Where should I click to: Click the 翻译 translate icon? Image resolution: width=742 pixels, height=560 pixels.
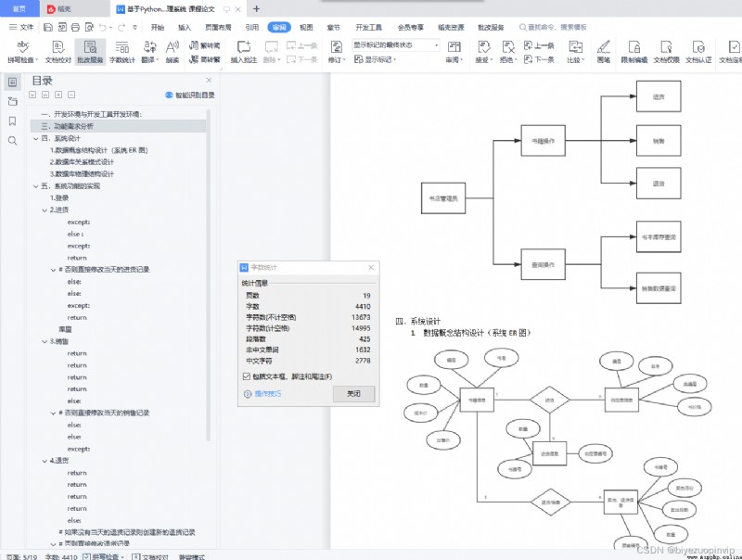pyautogui.click(x=150, y=47)
